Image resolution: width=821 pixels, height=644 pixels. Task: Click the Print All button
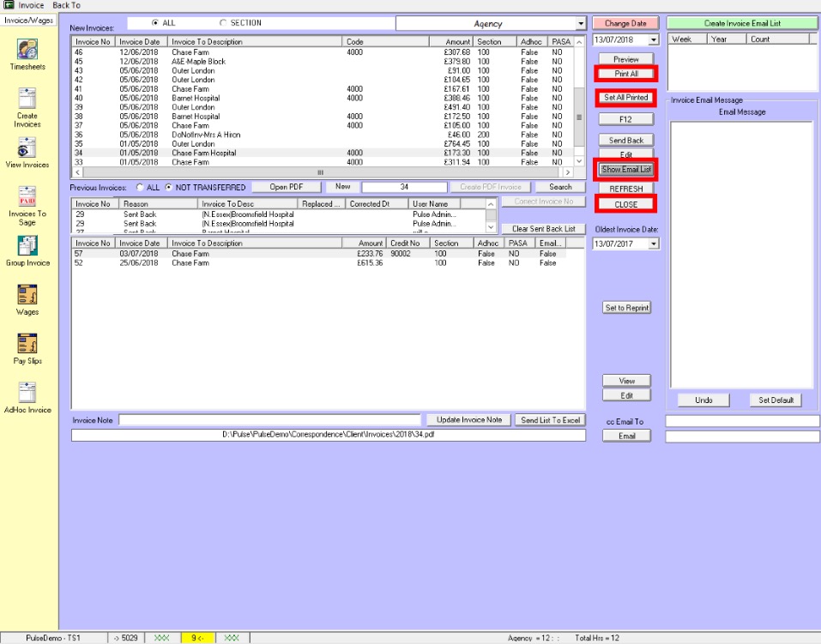(x=626, y=75)
